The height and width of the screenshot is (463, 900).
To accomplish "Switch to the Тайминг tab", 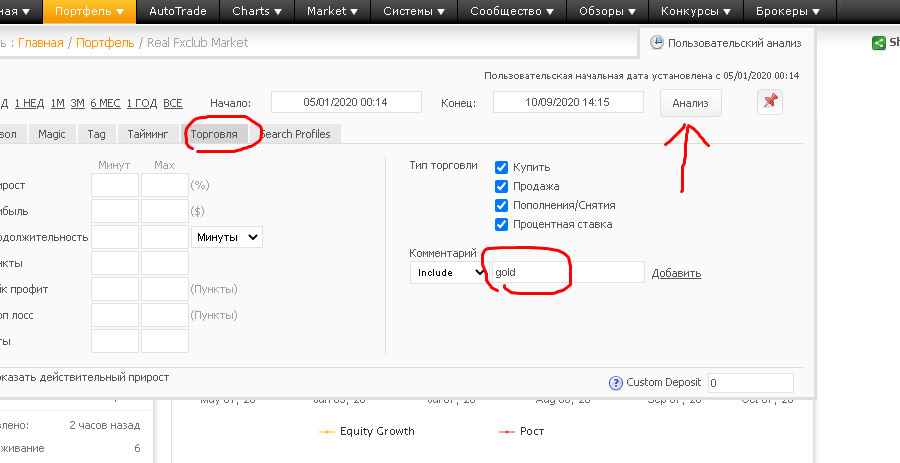I will (148, 134).
